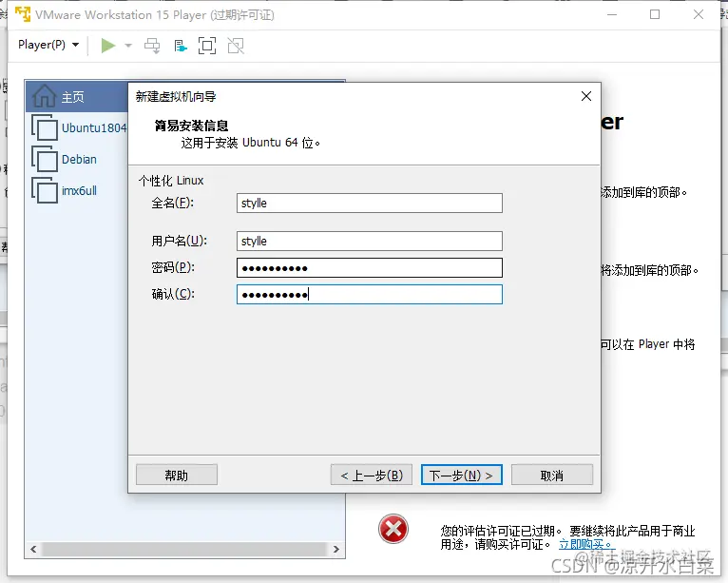Click the library scrollbar right arrow

336,549
